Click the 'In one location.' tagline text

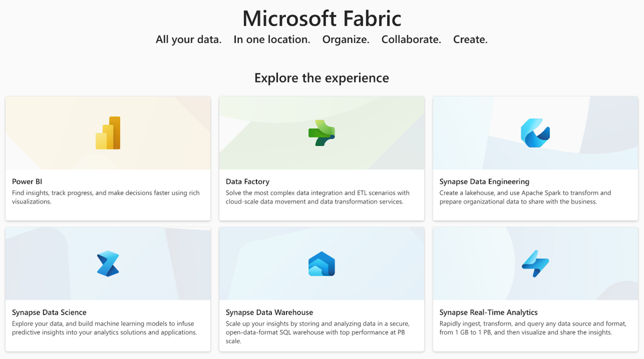tap(272, 40)
